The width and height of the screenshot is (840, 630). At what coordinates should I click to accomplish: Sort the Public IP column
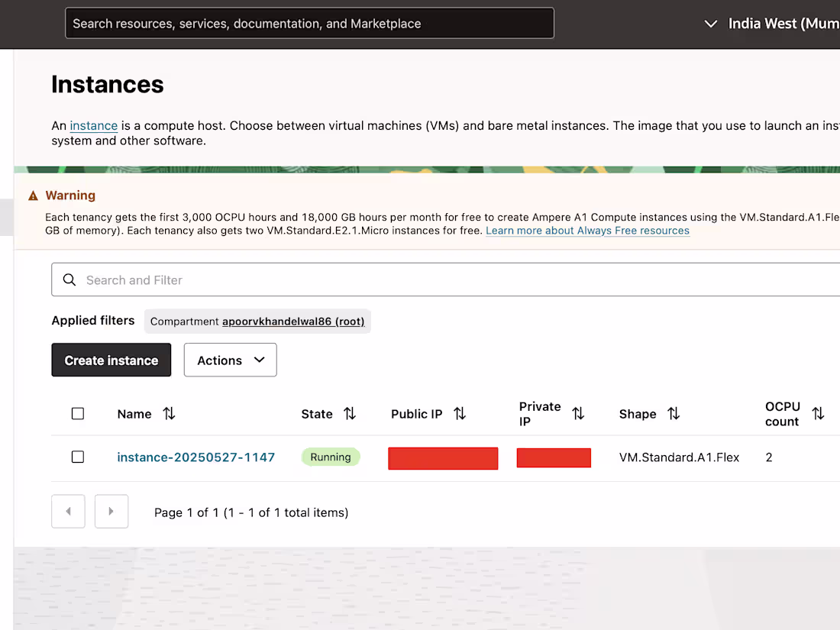(x=459, y=414)
